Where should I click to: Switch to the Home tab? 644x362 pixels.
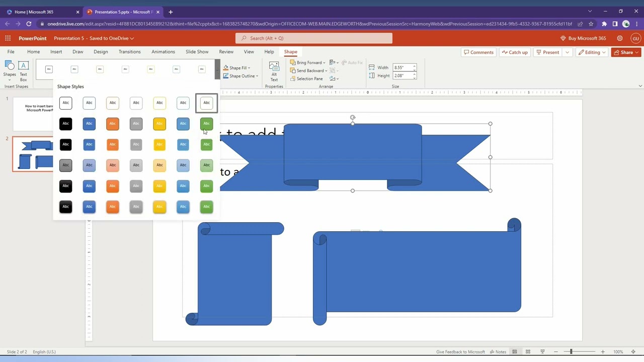coord(33,52)
